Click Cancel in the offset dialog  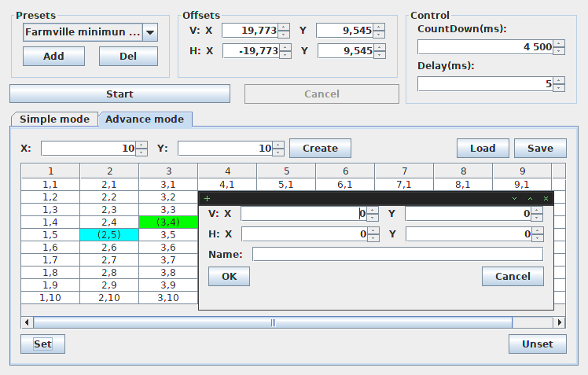coord(513,277)
